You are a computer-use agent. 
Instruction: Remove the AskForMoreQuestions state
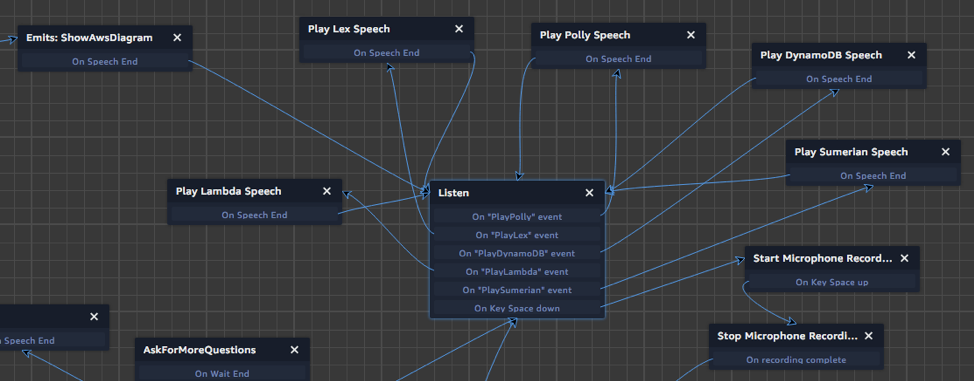coord(294,351)
